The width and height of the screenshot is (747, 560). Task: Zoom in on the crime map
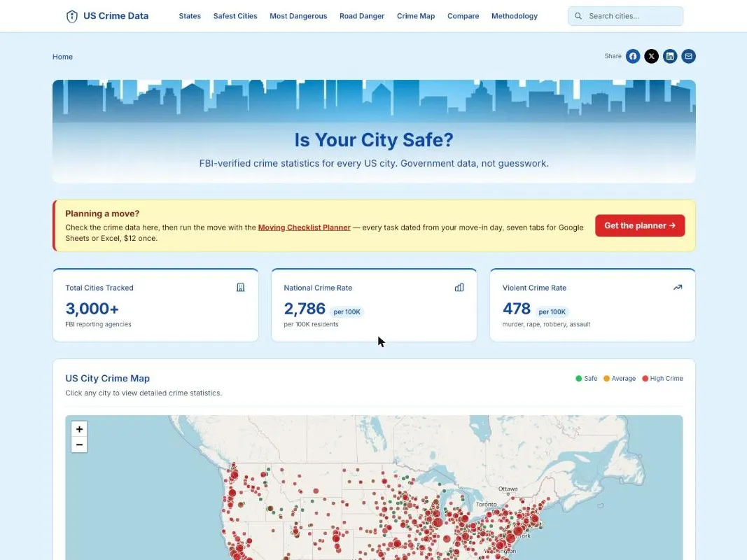click(79, 429)
